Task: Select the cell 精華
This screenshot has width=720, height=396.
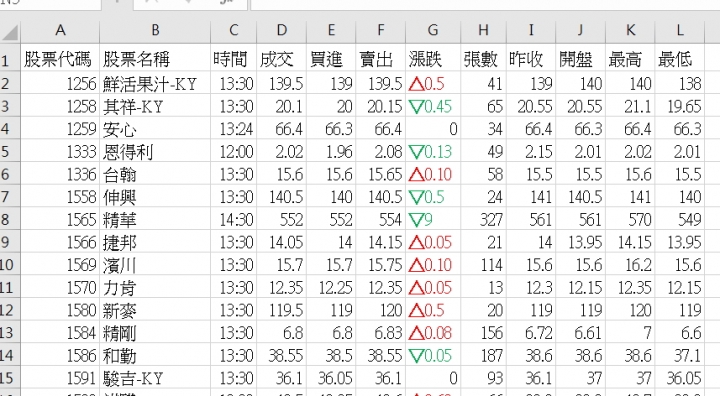Action: pos(155,220)
